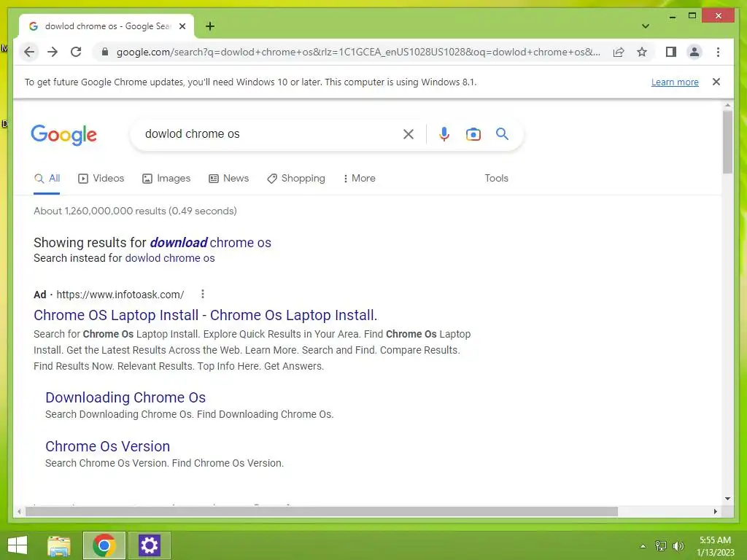Click the Chrome taskbar icon
This screenshot has height=560, width=747.
(104, 545)
